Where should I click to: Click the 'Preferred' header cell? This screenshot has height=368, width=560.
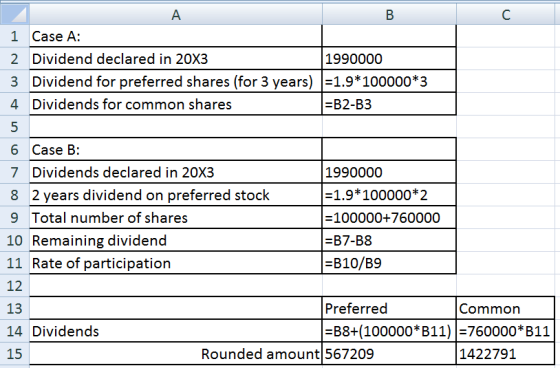(389, 308)
